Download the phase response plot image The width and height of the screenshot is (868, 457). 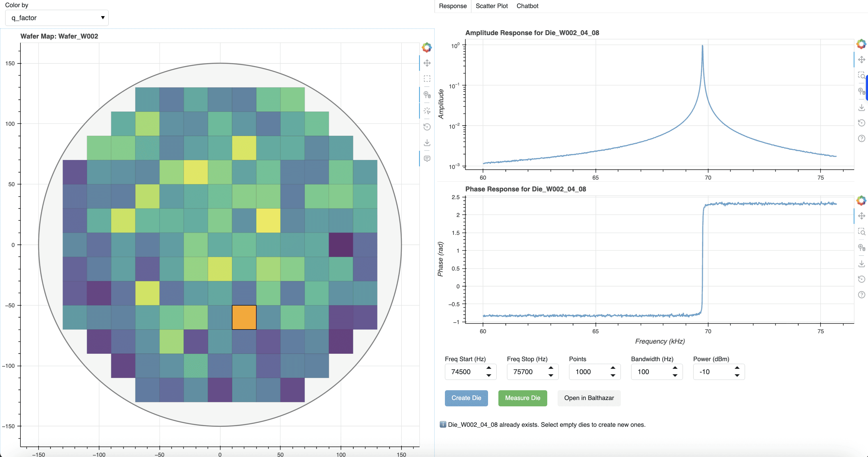(861, 263)
